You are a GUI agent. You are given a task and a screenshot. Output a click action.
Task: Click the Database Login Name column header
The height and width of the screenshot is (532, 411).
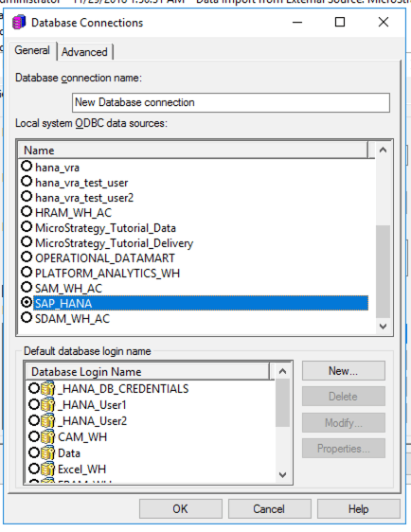(148, 372)
